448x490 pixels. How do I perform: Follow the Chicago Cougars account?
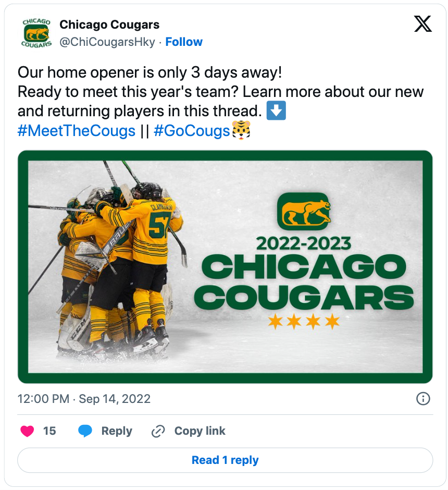point(184,42)
